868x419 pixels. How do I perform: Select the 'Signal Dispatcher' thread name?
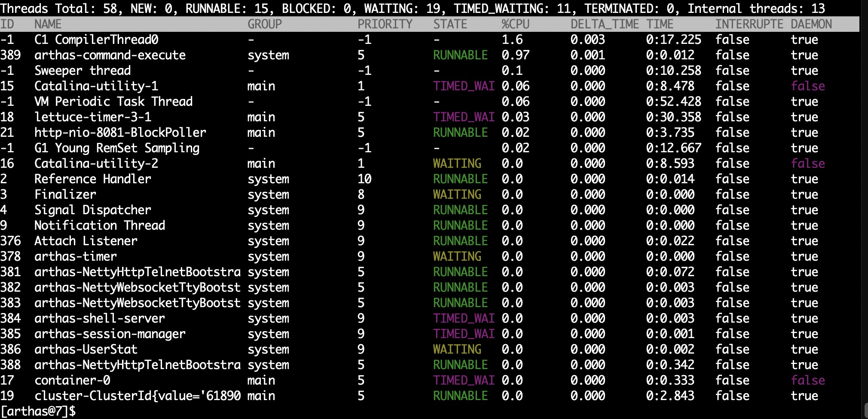tap(93, 210)
